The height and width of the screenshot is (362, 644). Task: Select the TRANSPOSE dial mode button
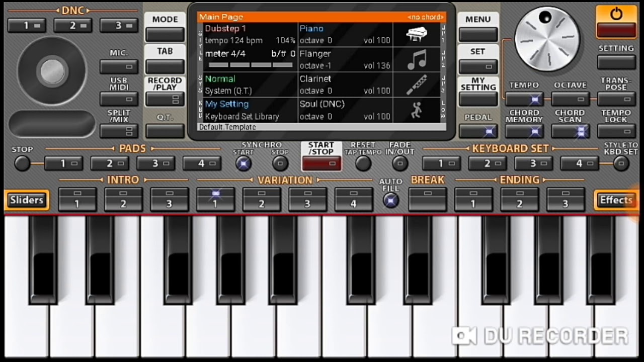pyautogui.click(x=616, y=99)
